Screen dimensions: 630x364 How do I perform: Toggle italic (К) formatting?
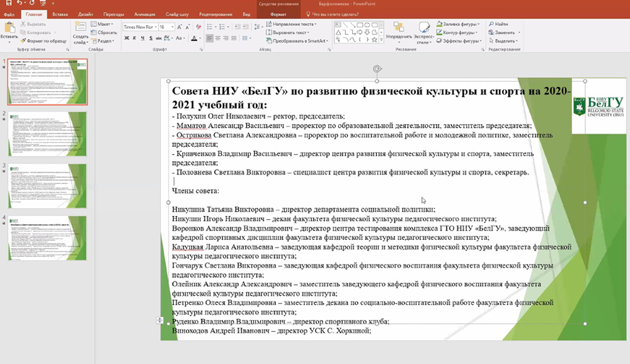coord(135,38)
